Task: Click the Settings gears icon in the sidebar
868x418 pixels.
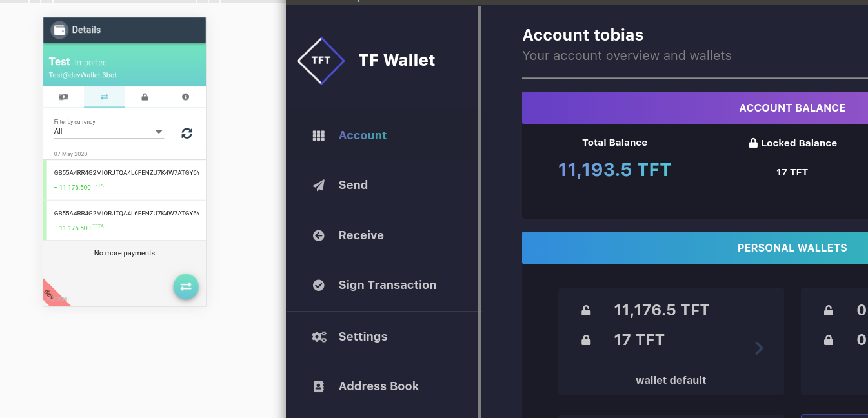Action: [318, 336]
